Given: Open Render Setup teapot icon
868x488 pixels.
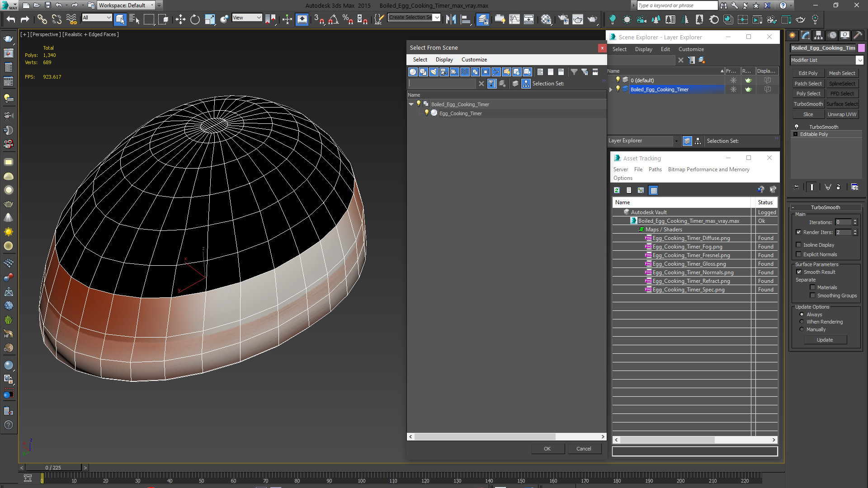Looking at the screenshot, I should pos(563,19).
